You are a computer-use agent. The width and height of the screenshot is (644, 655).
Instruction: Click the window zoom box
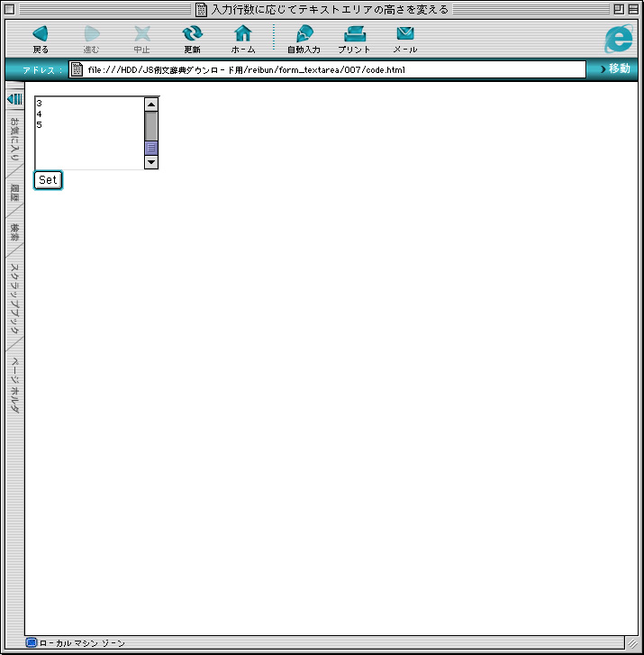619,9
